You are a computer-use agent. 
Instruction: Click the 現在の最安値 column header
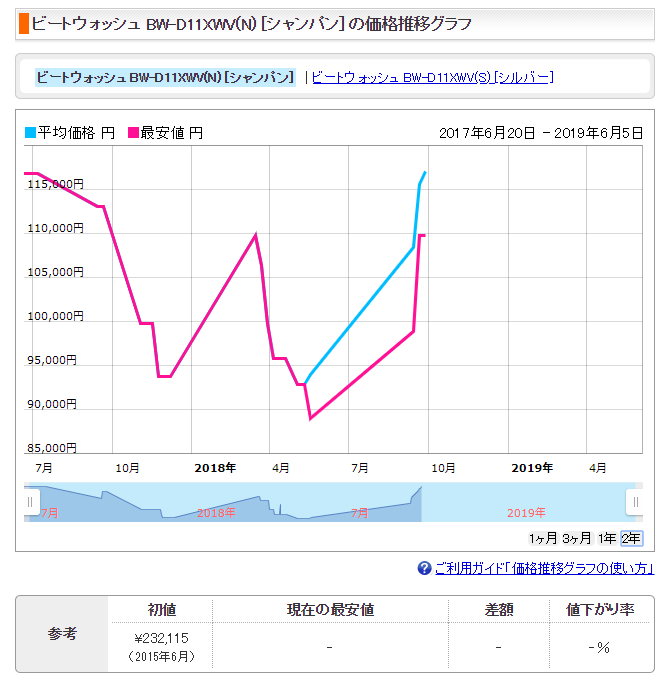coord(330,610)
